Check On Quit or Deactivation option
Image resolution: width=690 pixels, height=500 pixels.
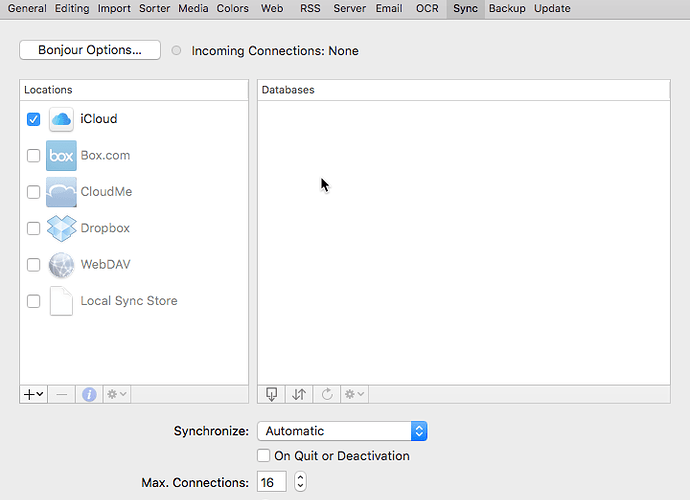pyautogui.click(x=264, y=456)
